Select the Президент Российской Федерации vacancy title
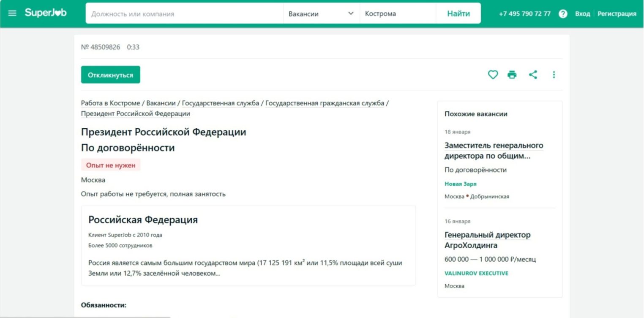The width and height of the screenshot is (644, 318). coord(164,132)
